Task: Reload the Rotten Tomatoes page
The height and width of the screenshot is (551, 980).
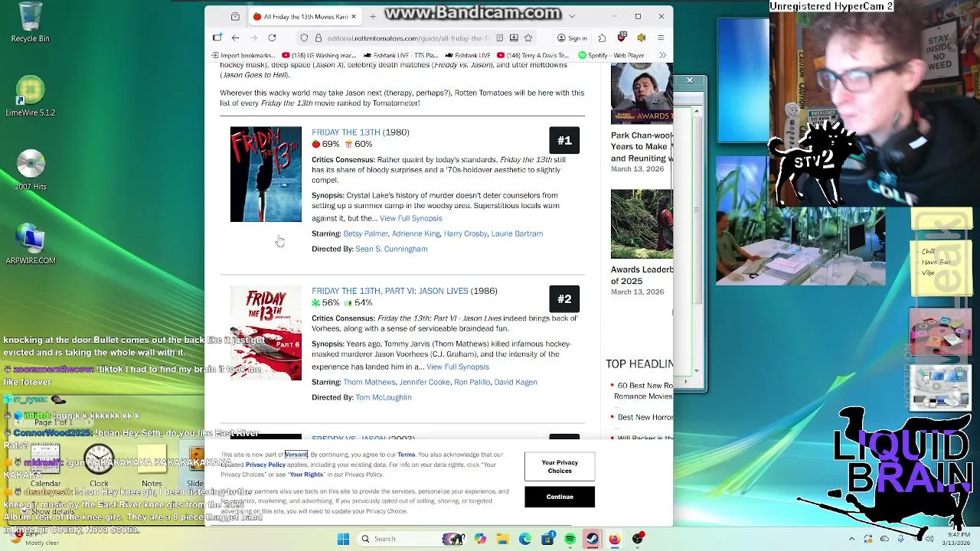Action: click(x=272, y=37)
